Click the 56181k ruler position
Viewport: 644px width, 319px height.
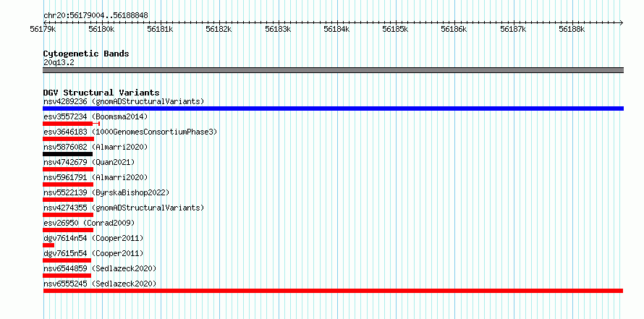coord(160,29)
